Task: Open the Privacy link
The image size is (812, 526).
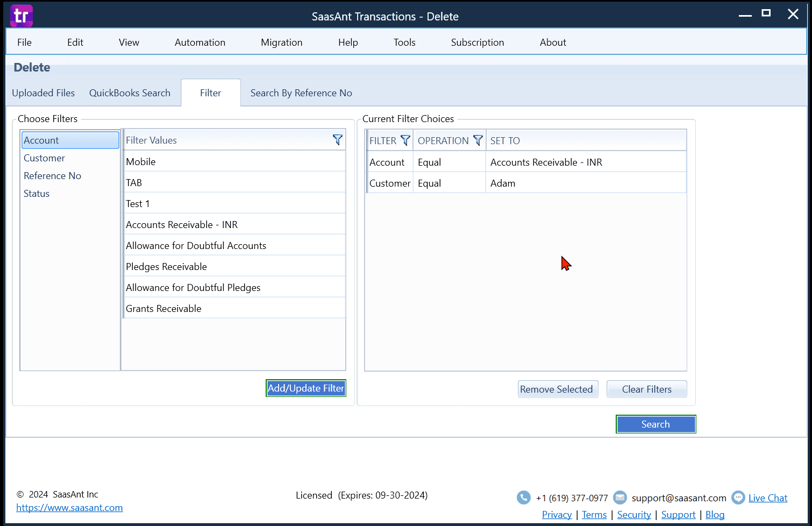Action: point(557,515)
